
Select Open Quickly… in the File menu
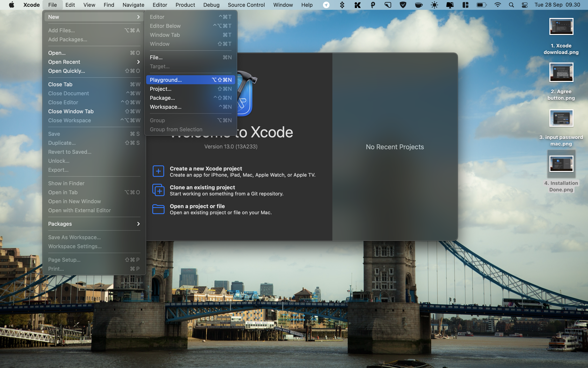pyautogui.click(x=94, y=71)
